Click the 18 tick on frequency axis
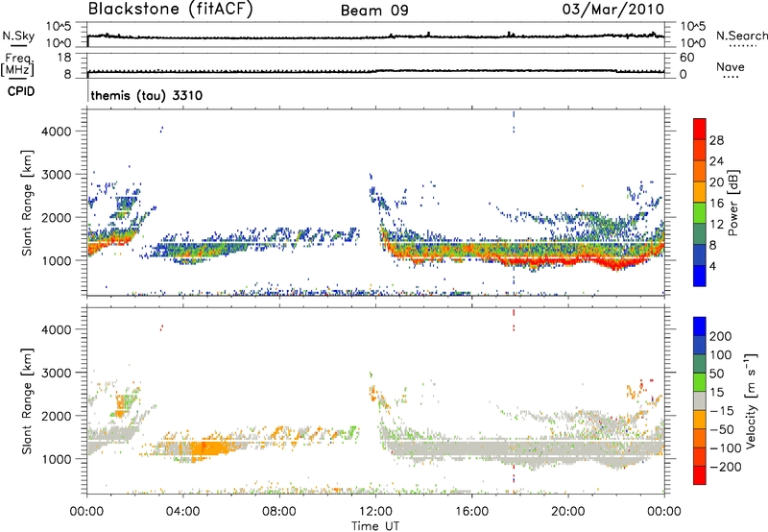 64,58
